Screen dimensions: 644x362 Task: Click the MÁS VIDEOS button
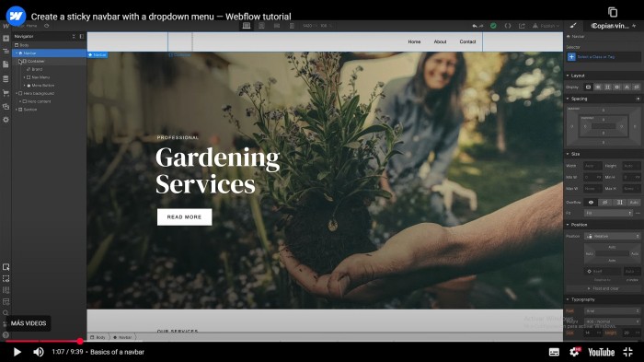pos(29,323)
